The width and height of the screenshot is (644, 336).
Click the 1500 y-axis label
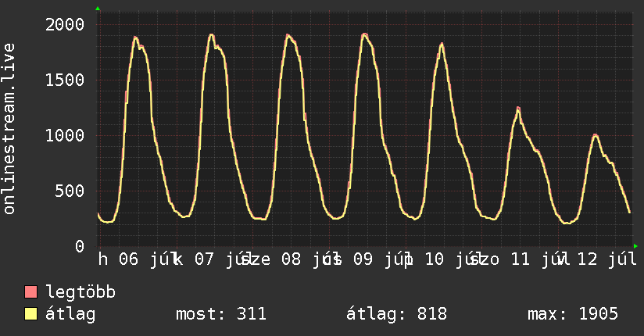click(65, 80)
